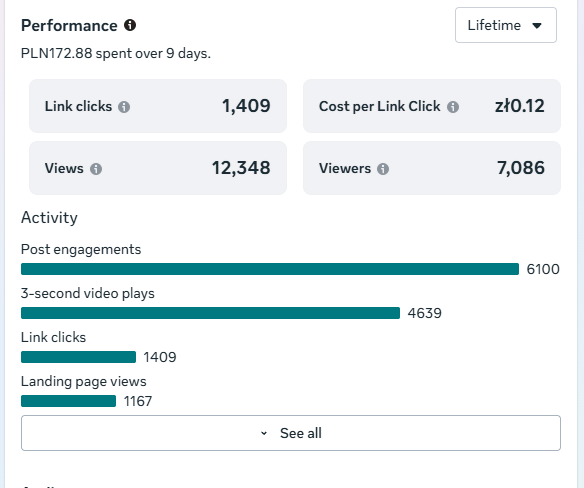Image resolution: width=584 pixels, height=488 pixels.
Task: Select the Viewers 7,086 card
Action: click(x=432, y=168)
